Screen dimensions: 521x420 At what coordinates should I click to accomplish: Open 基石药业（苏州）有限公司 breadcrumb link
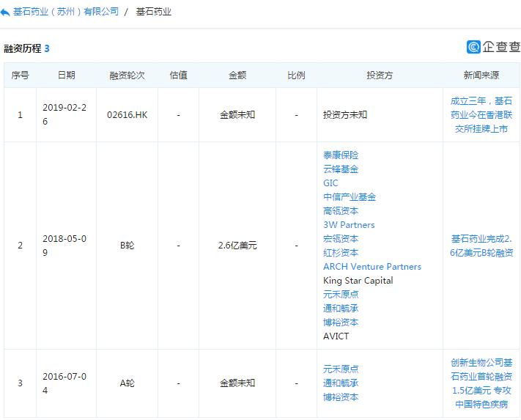click(66, 12)
